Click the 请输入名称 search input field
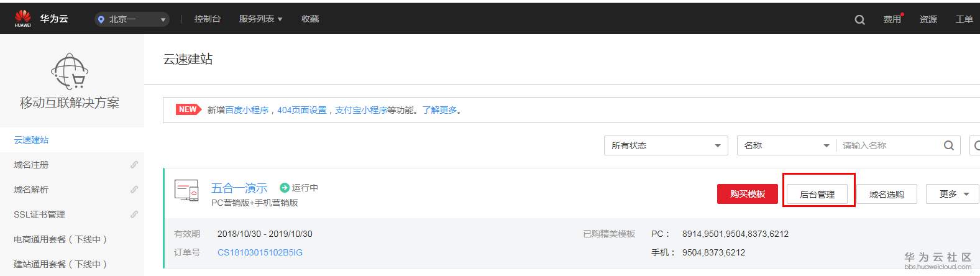 tap(889, 145)
